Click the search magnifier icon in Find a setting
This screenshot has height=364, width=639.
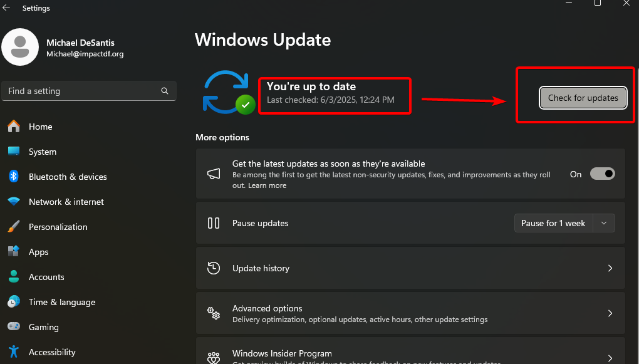(165, 91)
